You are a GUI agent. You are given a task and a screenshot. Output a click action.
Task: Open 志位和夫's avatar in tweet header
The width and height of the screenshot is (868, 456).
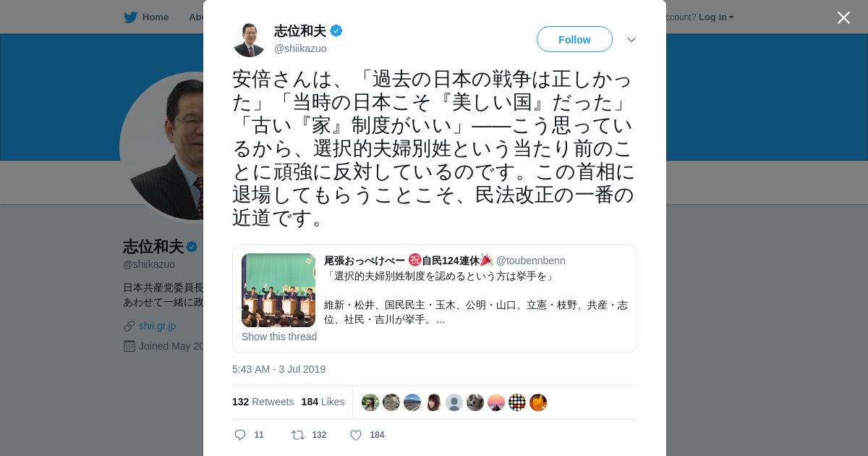click(x=250, y=40)
